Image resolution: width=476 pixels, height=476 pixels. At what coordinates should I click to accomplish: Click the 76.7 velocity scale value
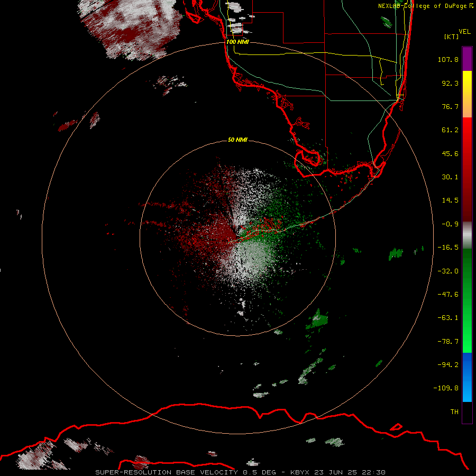(x=450, y=106)
